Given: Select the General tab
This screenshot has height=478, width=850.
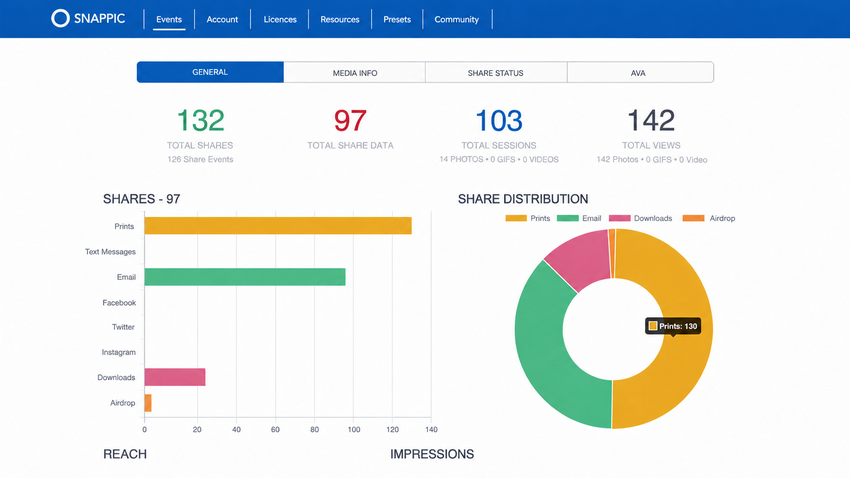Looking at the screenshot, I should coord(210,72).
